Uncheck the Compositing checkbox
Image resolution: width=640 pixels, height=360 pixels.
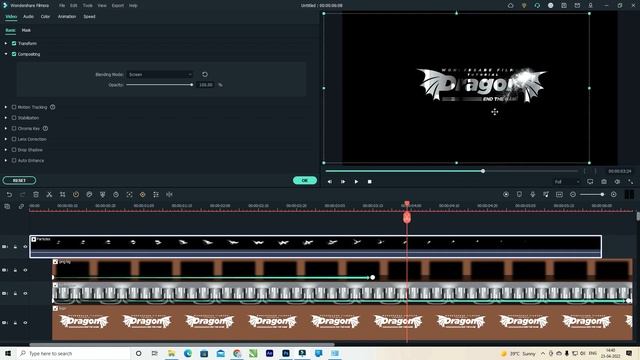tap(14, 54)
